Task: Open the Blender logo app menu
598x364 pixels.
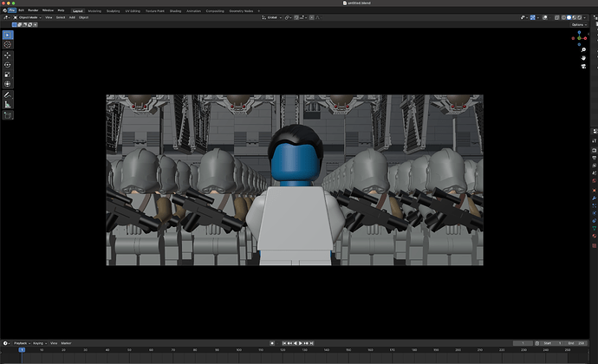Action: point(4,10)
